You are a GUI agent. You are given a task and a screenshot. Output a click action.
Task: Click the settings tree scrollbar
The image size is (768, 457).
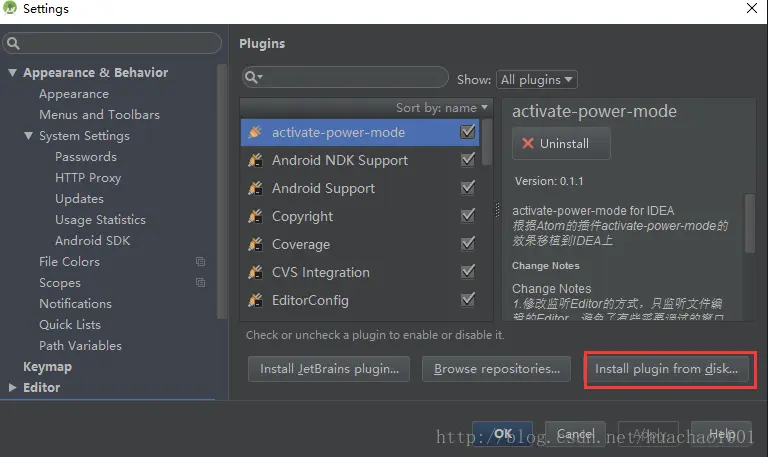click(x=222, y=191)
